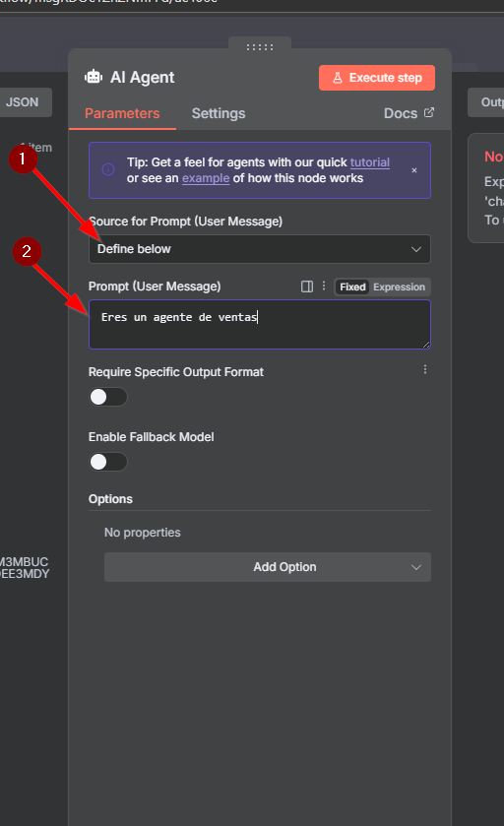This screenshot has width=504, height=826.
Task: Open the Source for Prompt dropdown
Action: (260, 249)
